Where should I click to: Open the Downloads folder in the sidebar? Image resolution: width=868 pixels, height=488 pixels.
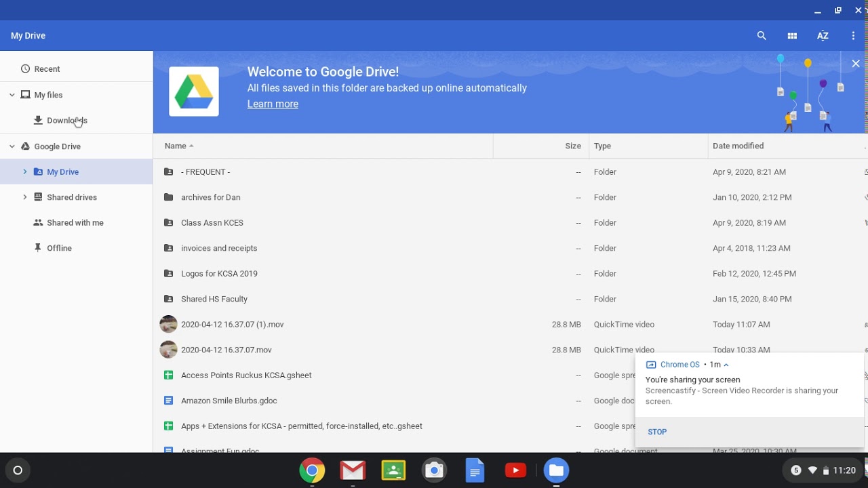click(x=66, y=121)
